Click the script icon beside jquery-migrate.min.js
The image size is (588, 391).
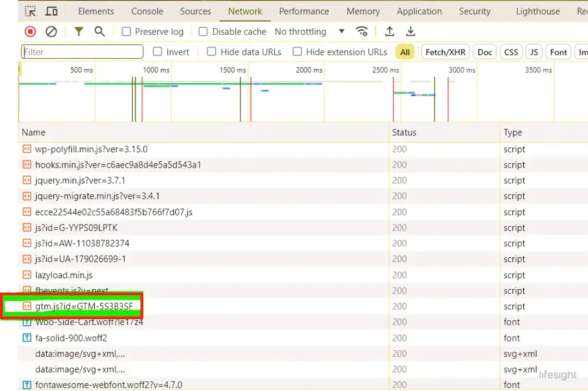(27, 196)
